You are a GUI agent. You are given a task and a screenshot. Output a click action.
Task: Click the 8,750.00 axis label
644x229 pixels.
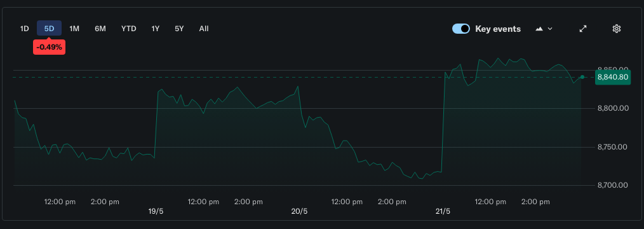(613, 147)
